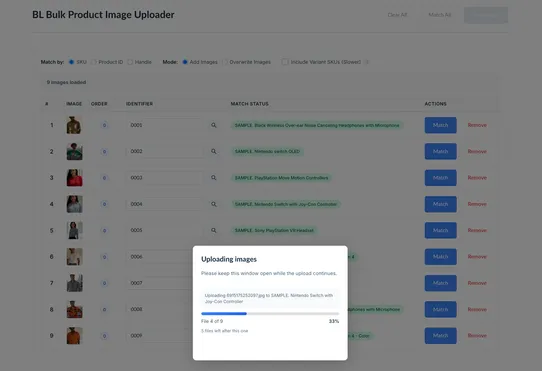The width and height of the screenshot is (542, 371).
Task: Choose the Overwrite Images mode radio button
Action: pyautogui.click(x=225, y=62)
